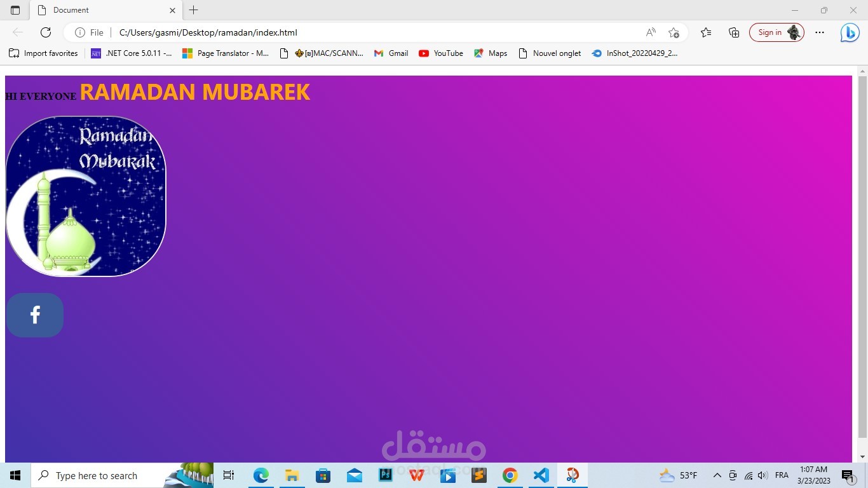
Task: Refresh the current page
Action: click(45, 32)
